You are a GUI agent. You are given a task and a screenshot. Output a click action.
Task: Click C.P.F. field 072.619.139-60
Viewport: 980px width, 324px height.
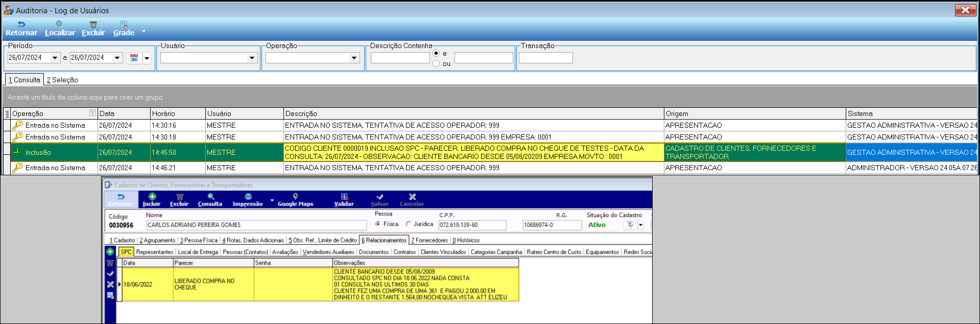pyautogui.click(x=472, y=225)
